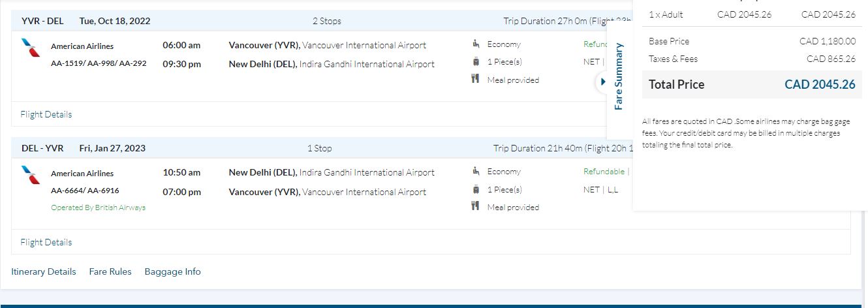Click the Operated By British Airways text
Image resolution: width=868 pixels, height=308 pixels.
pos(98,208)
